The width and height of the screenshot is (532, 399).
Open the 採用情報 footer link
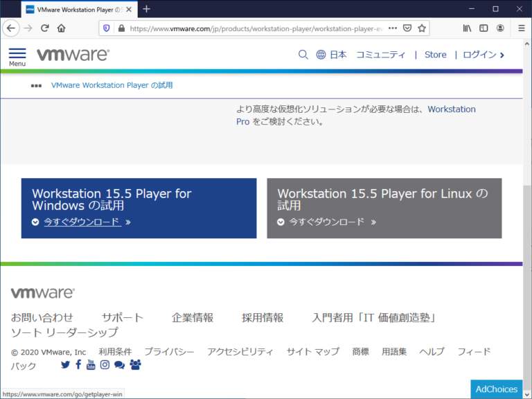coord(263,317)
